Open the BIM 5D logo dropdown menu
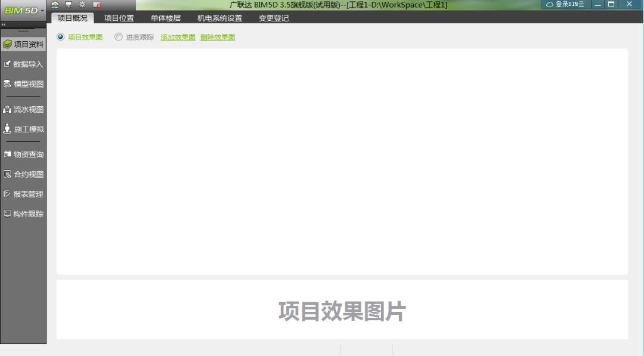This screenshot has height=356, width=644. pos(23,10)
